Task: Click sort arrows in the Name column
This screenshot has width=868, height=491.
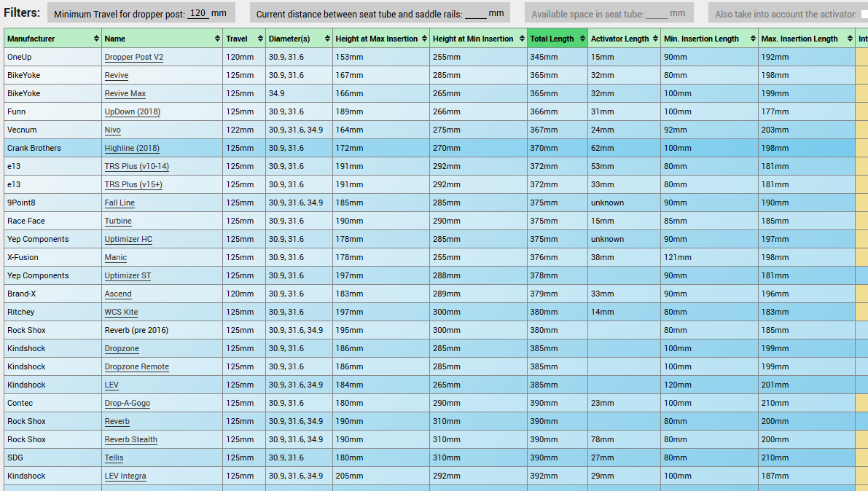Action: click(217, 39)
